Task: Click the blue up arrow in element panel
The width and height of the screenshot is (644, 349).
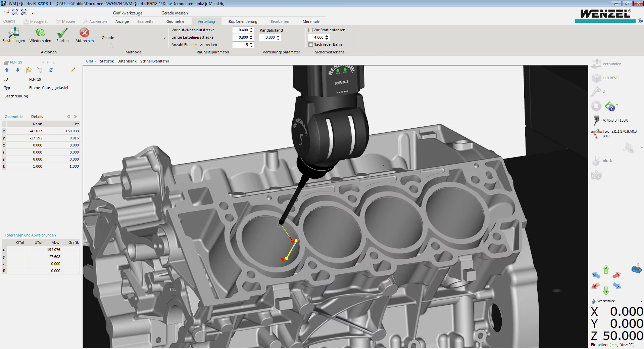Action: [7, 70]
